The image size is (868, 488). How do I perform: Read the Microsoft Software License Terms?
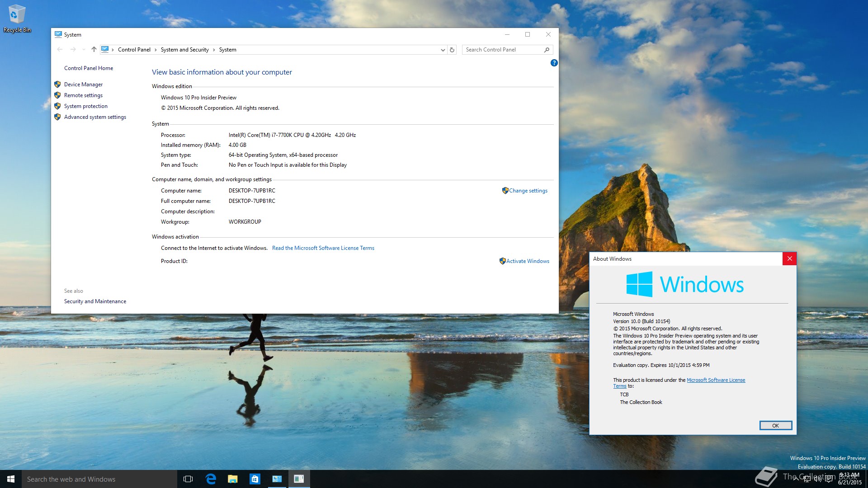click(x=323, y=248)
